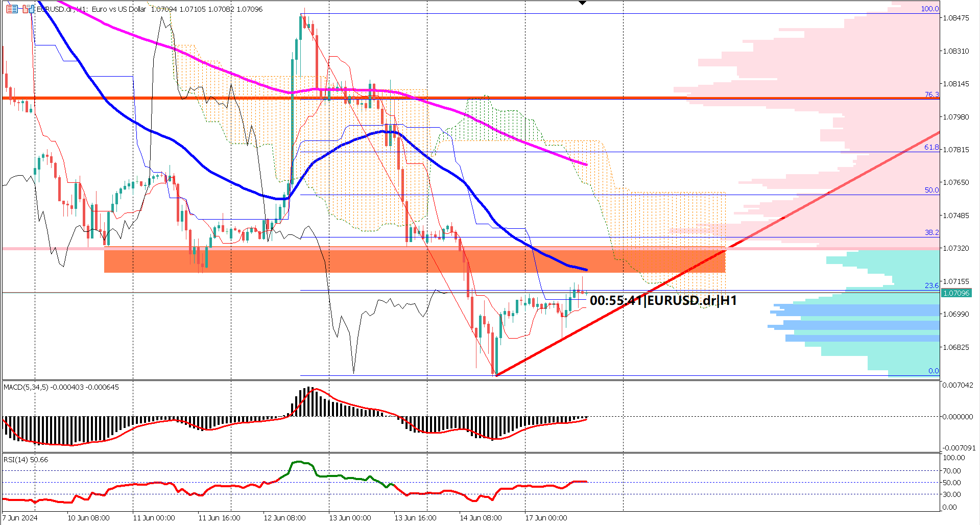Click the 61.8 Fibonacci level label
Image resolution: width=980 pixels, height=525 pixels.
tap(930, 147)
